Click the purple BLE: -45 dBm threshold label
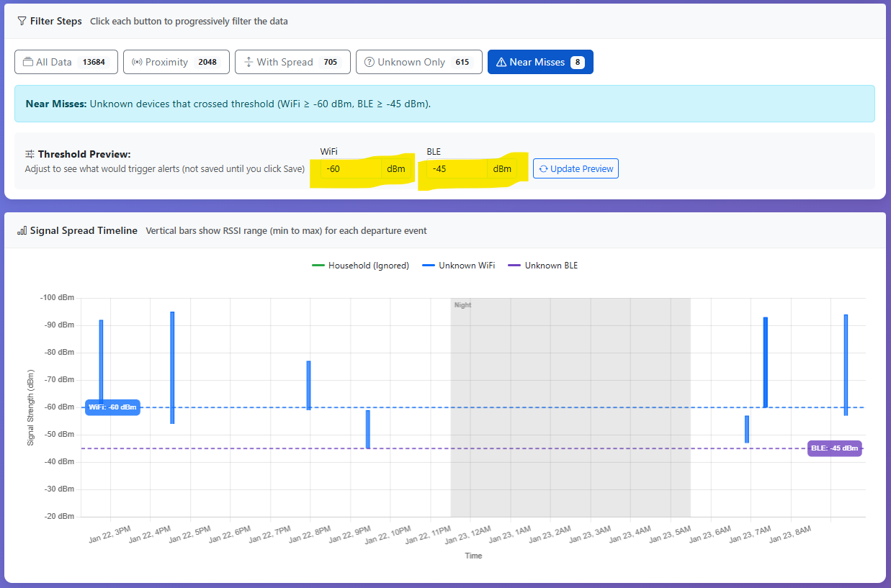 tap(834, 448)
